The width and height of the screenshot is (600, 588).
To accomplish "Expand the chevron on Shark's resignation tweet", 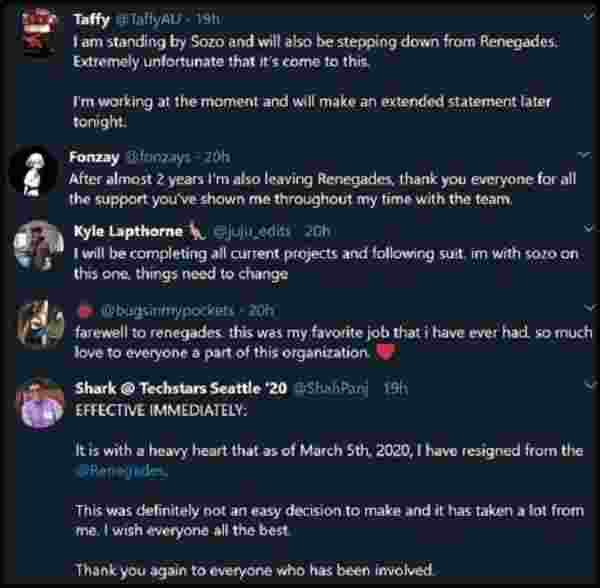I will (x=590, y=386).
